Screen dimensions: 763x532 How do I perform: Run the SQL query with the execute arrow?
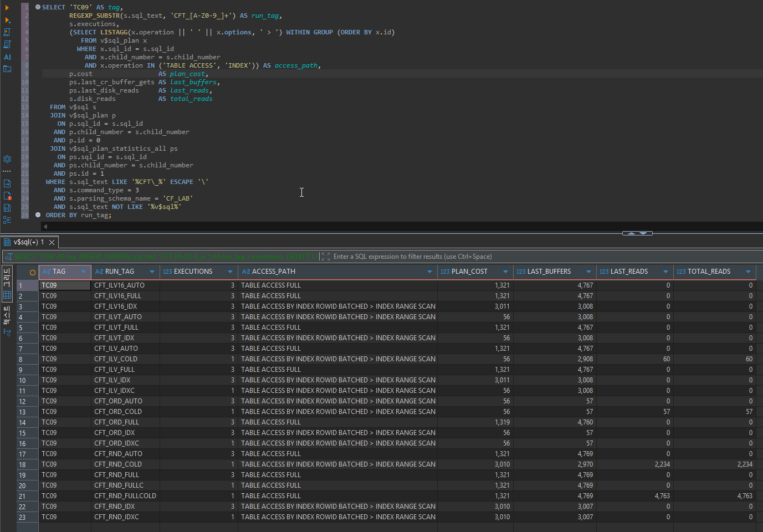7,8
